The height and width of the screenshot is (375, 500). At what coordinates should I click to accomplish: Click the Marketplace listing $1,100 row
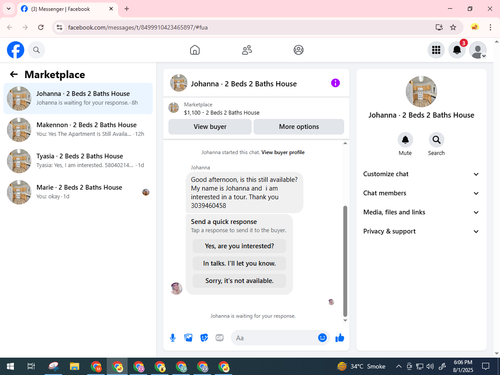[256, 108]
